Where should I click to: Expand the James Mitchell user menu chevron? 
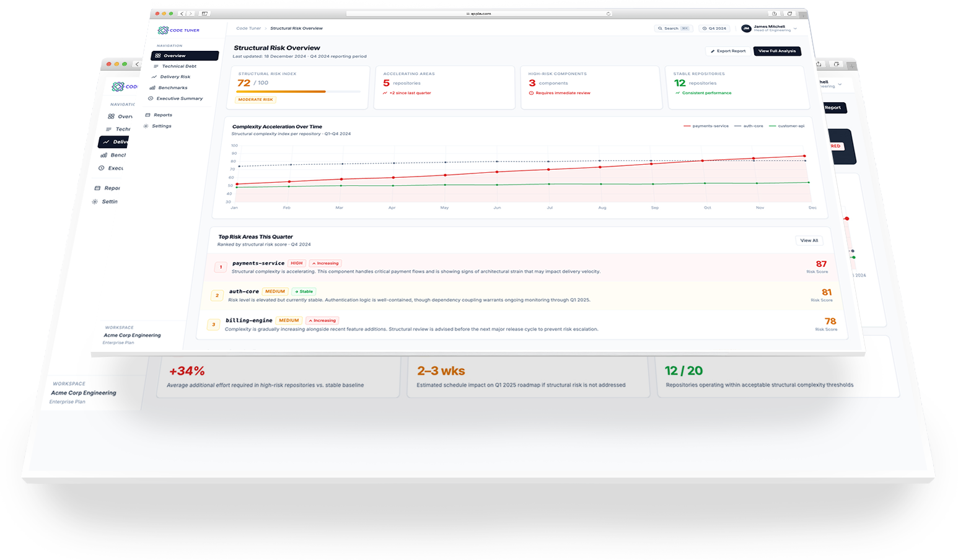point(795,28)
